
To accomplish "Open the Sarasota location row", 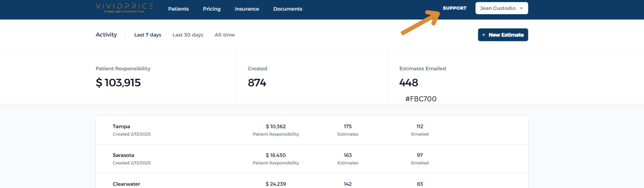I will 312,159.
